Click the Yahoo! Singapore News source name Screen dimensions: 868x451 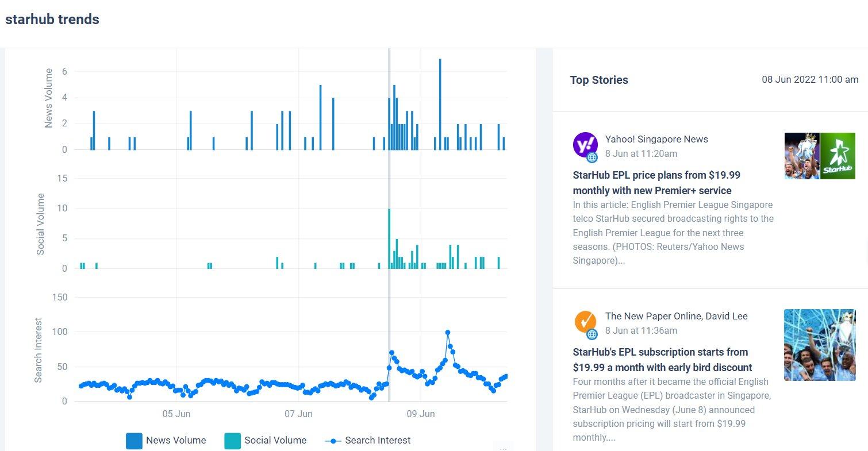pyautogui.click(x=656, y=139)
